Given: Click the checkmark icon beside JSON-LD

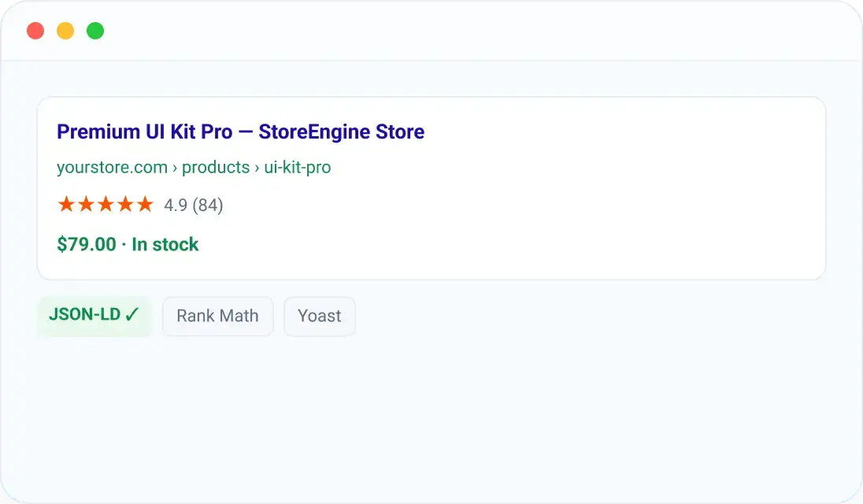Looking at the screenshot, I should [132, 314].
